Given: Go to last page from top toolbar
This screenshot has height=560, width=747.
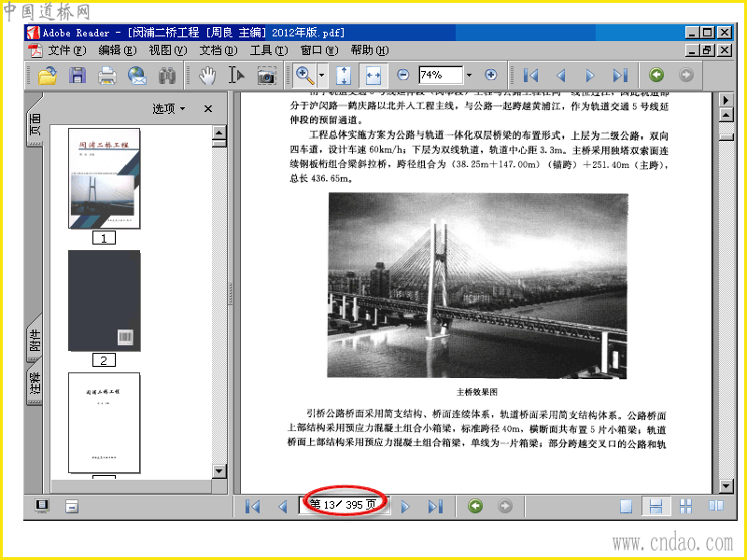Looking at the screenshot, I should tap(620, 76).
